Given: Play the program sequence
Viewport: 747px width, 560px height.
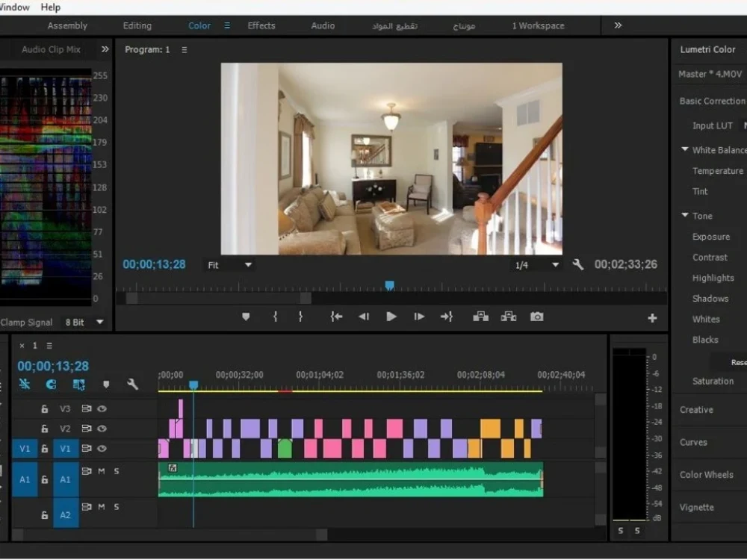Looking at the screenshot, I should coord(391,317).
